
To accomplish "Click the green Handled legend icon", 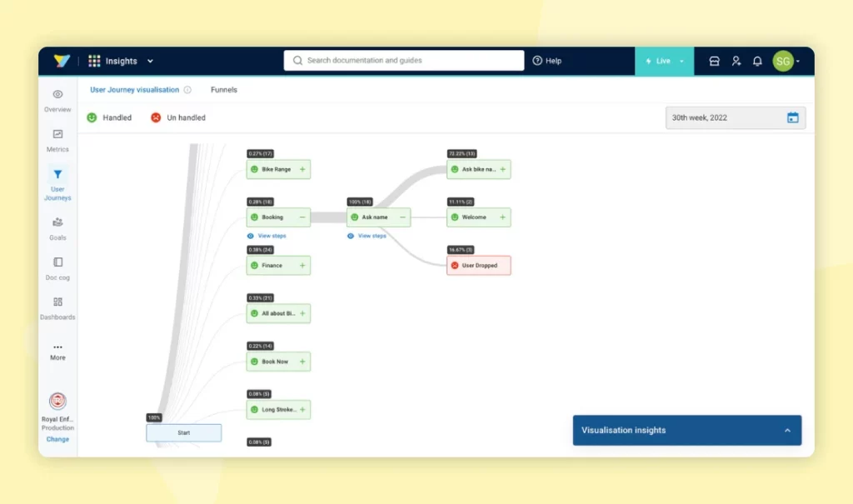I will (x=92, y=117).
